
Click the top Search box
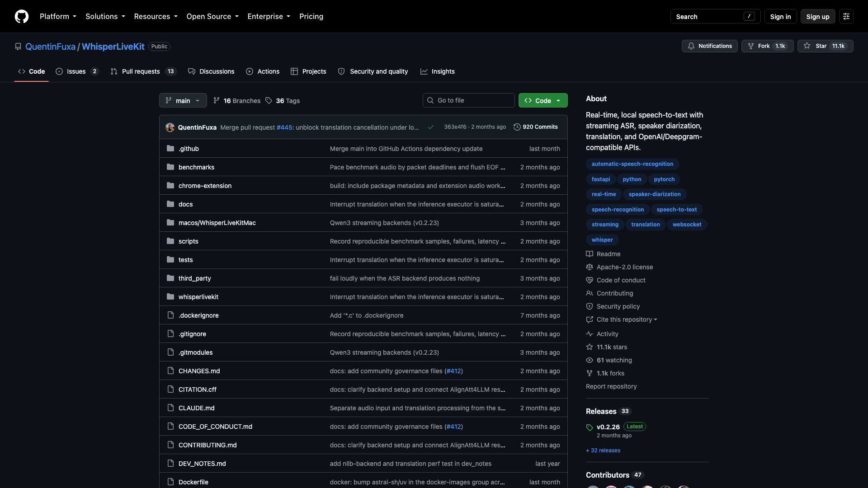[715, 16]
